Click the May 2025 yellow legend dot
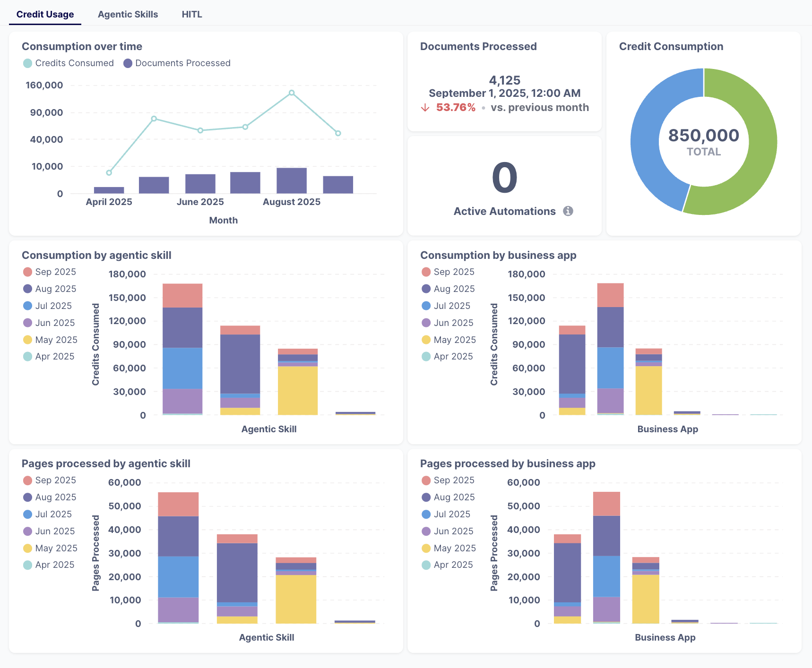812x668 pixels. point(27,340)
